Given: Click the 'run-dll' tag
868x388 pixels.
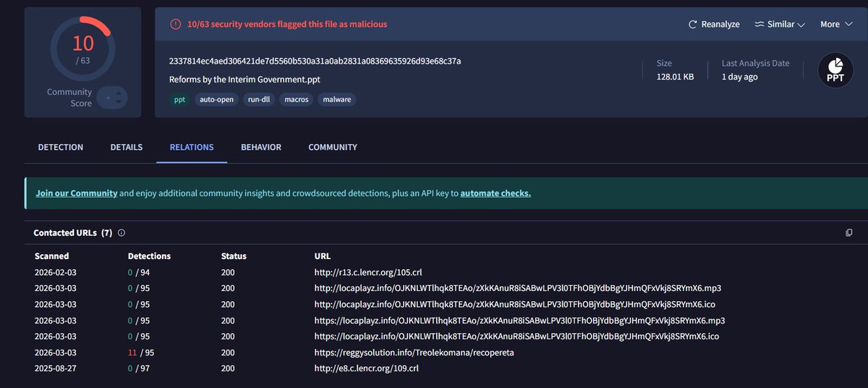Looking at the screenshot, I should click(259, 99).
